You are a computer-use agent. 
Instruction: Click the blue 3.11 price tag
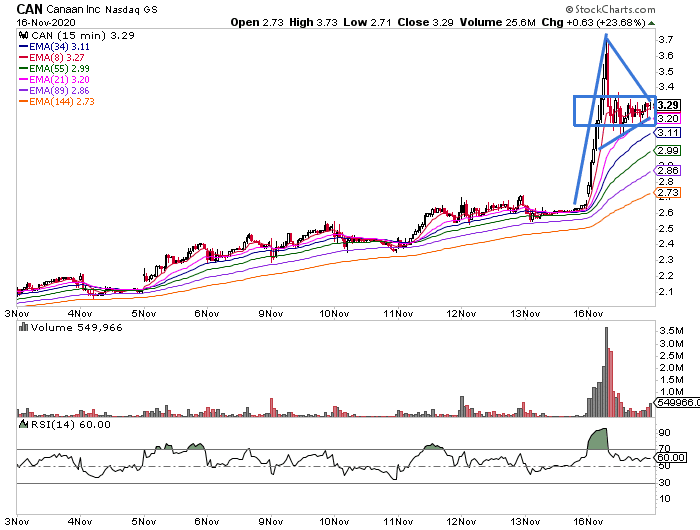click(x=667, y=133)
